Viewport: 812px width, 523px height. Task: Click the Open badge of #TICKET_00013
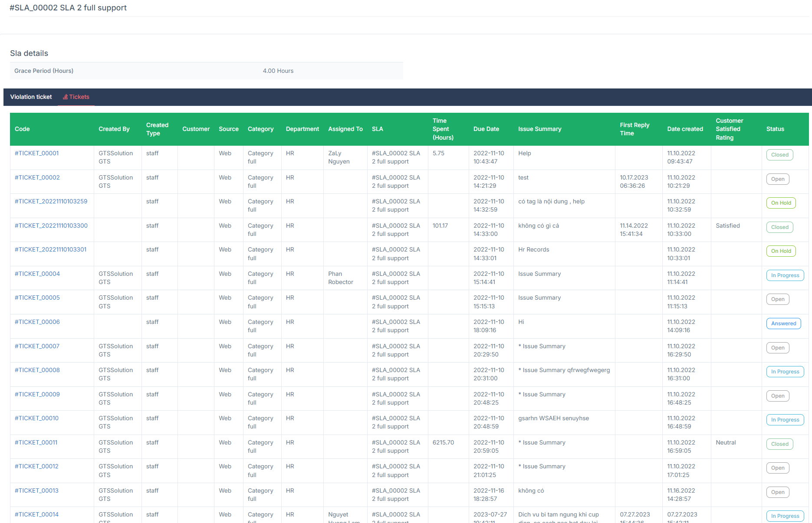(778, 492)
